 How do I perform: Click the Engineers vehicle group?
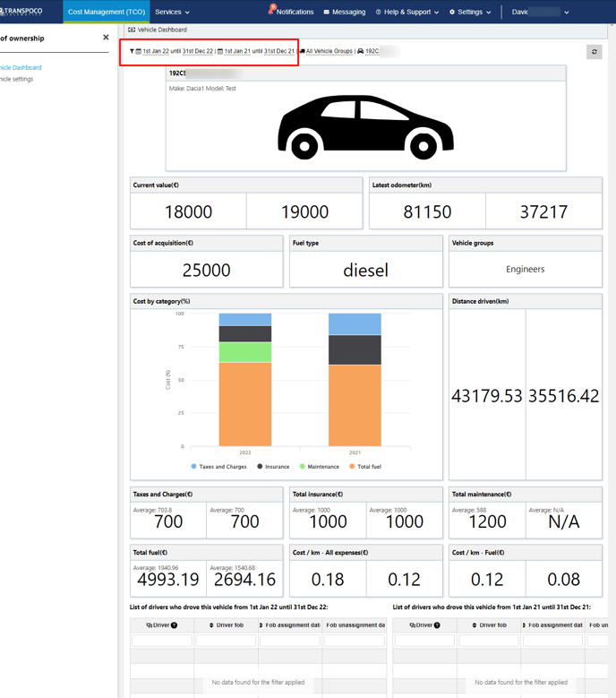click(x=526, y=270)
